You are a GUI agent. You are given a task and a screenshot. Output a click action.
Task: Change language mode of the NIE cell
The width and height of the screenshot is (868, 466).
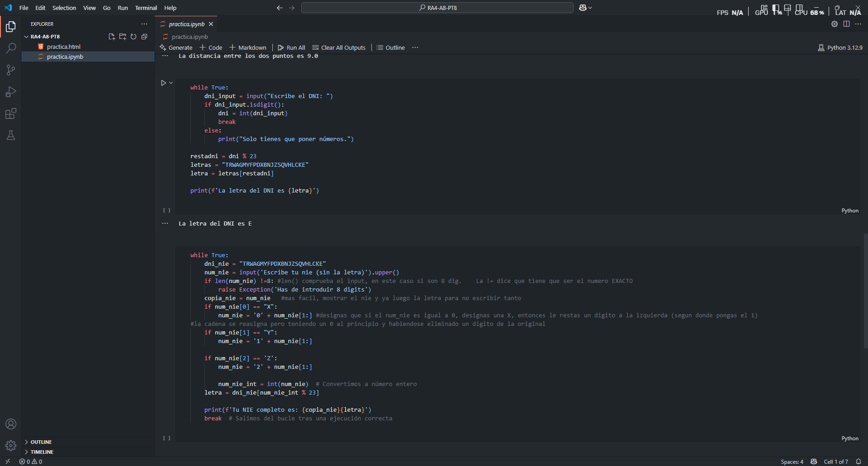coord(850,438)
